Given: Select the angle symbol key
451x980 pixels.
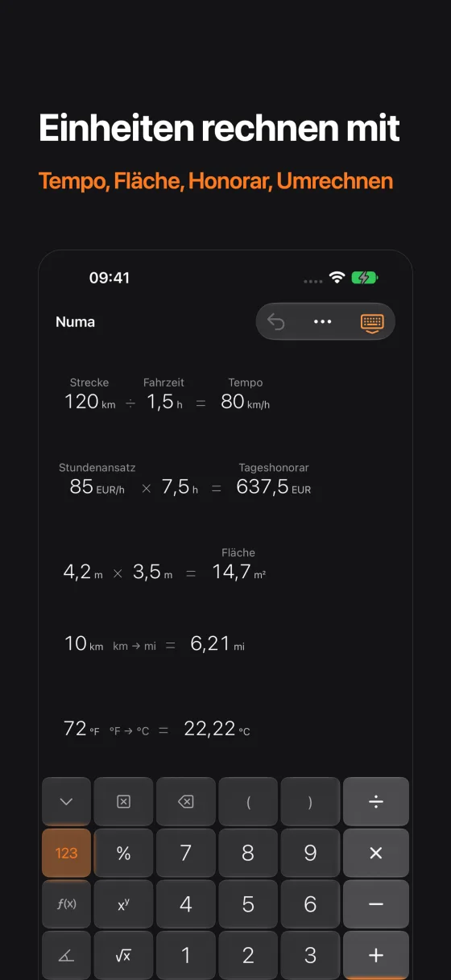Looking at the screenshot, I should coord(66,955).
